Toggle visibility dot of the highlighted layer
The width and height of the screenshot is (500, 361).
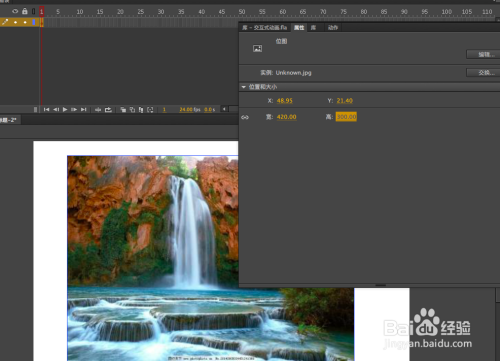point(15,22)
